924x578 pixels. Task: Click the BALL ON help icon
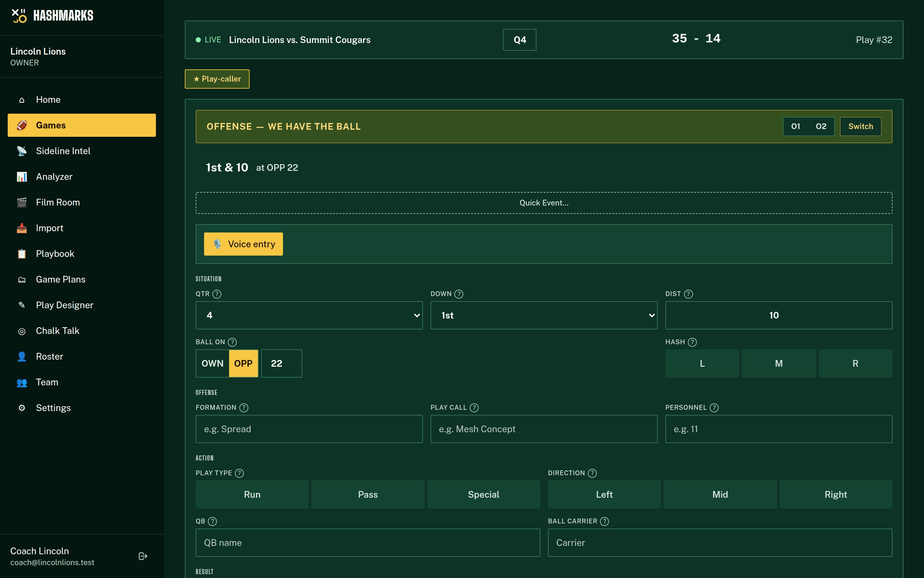click(x=232, y=342)
